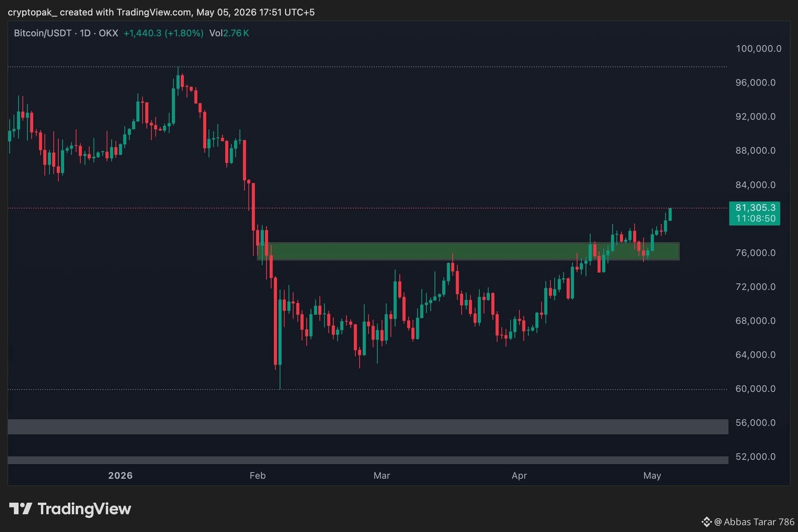Click the OKX exchange label
798x532 pixels.
click(x=108, y=33)
